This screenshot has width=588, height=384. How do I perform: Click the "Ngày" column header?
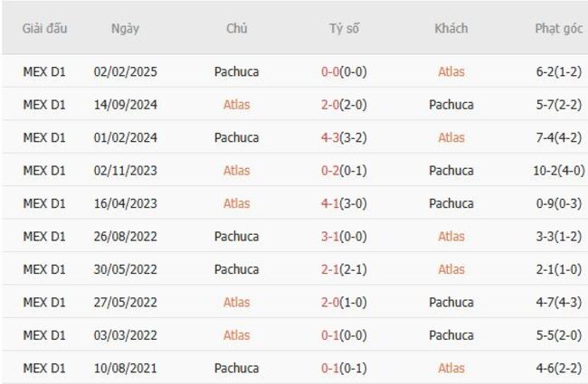click(x=125, y=28)
